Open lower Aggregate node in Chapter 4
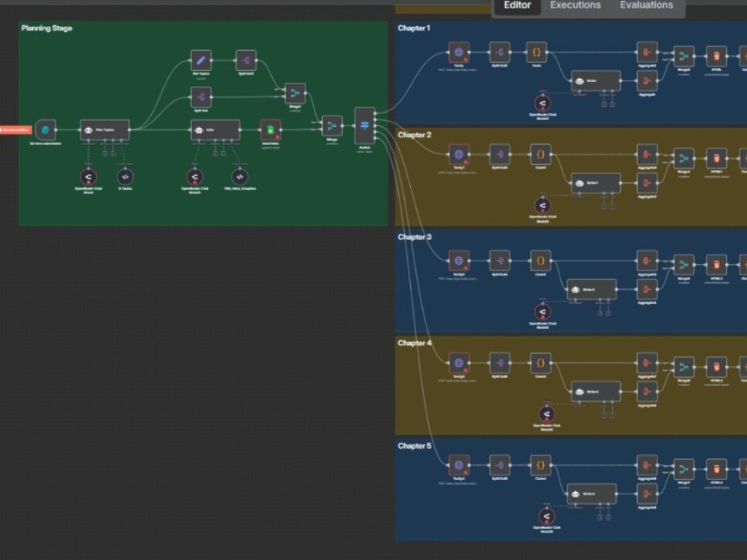This screenshot has height=560, width=747. pos(647,391)
